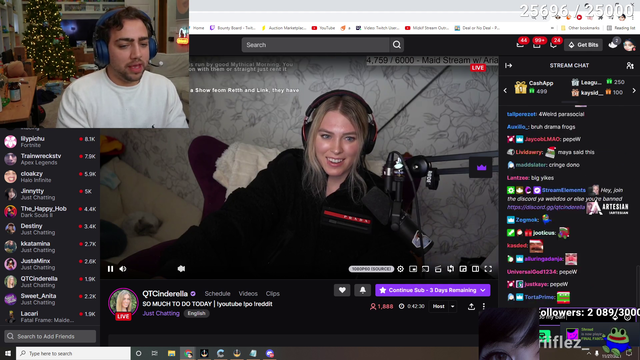The height and width of the screenshot is (360, 640).
Task: Open Trainwreckstv channel in sidebar
Action: (x=50, y=159)
